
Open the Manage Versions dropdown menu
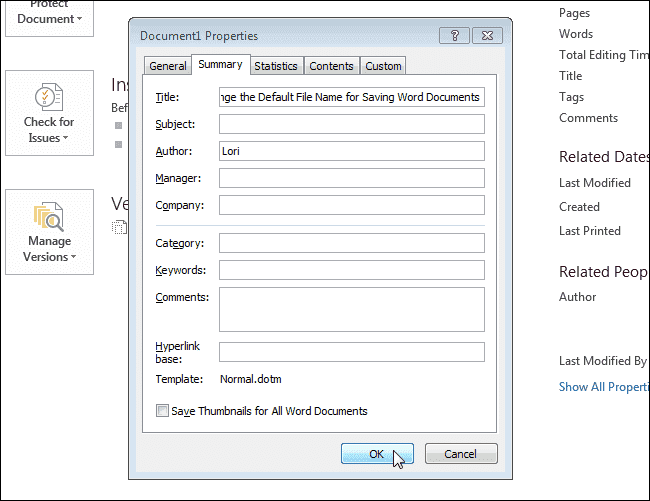pyautogui.click(x=49, y=249)
